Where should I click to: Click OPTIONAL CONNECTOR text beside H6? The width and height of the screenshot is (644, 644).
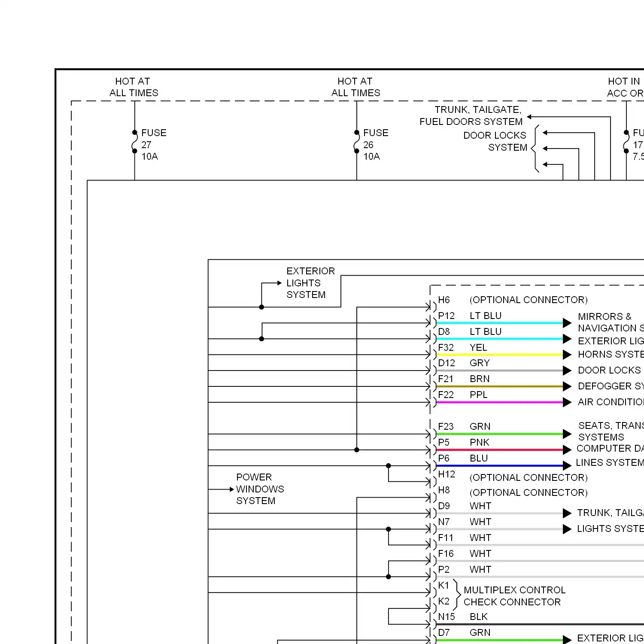point(529,300)
